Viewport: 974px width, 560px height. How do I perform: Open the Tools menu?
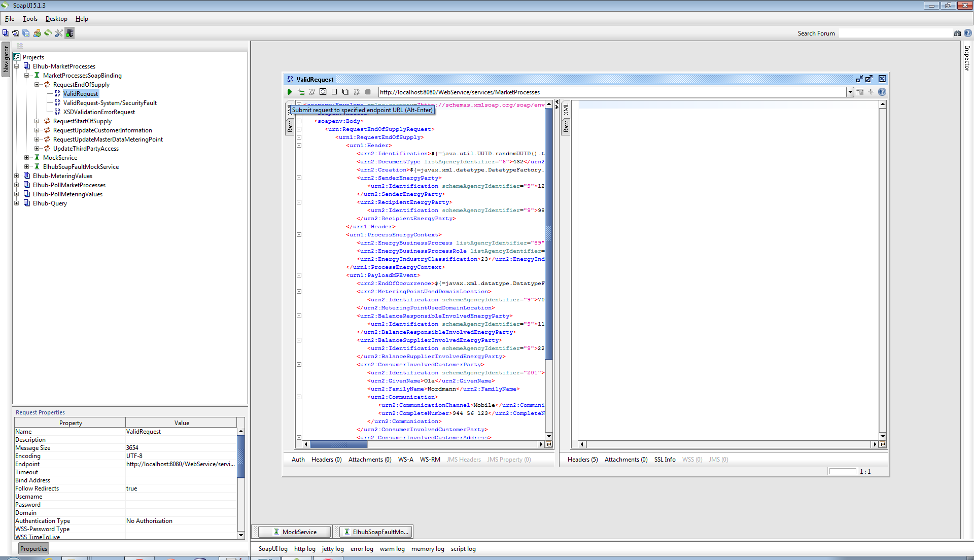[30, 19]
